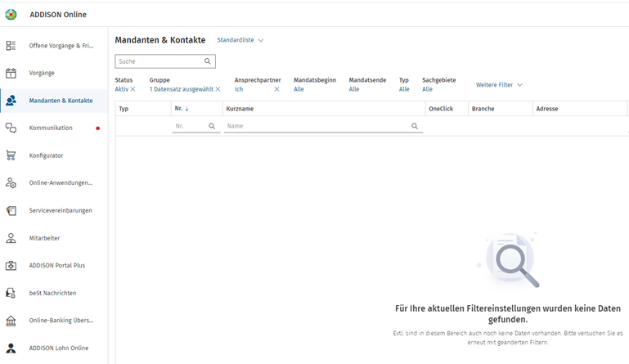Screen dimensions: 629x364
Task: Clear the Ansprechpartner Ich filter
Action: click(x=276, y=89)
